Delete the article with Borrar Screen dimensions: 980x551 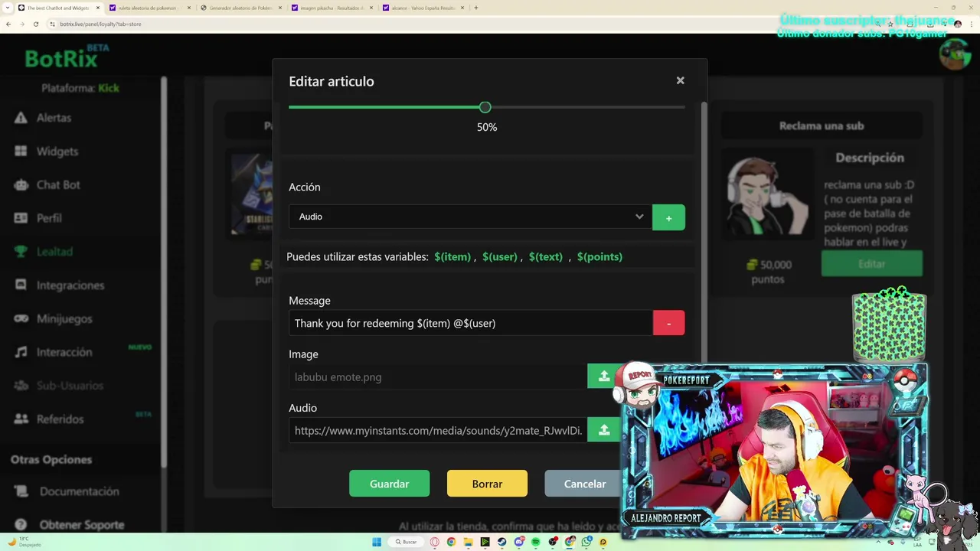point(487,484)
